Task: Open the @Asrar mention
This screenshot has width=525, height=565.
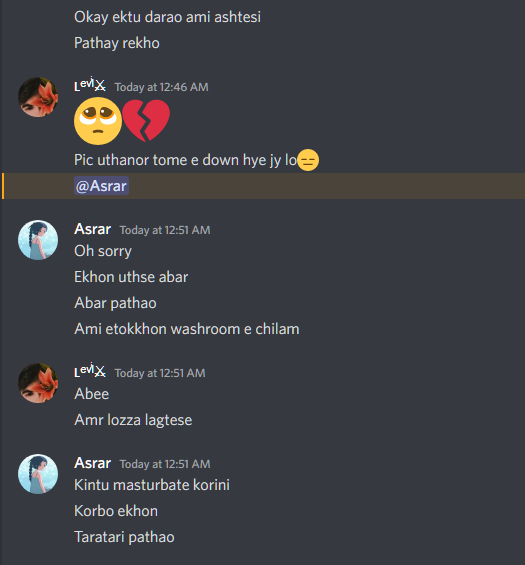Action: click(x=101, y=186)
